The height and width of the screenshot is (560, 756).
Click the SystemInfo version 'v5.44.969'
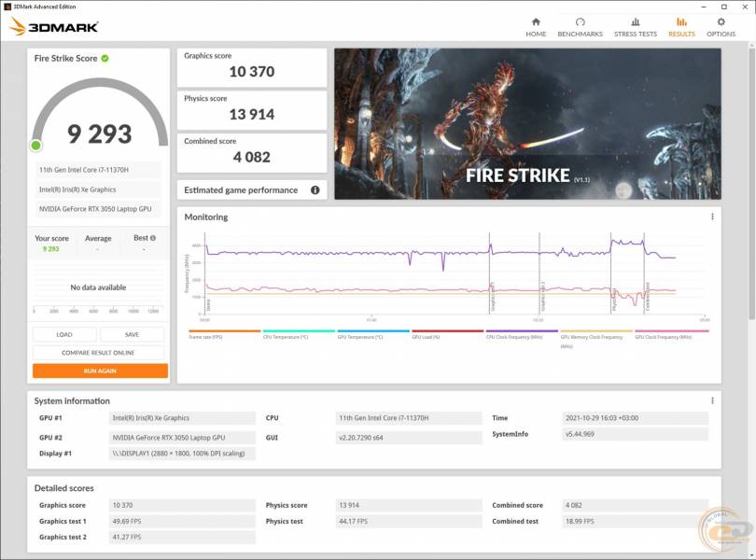click(x=636, y=434)
